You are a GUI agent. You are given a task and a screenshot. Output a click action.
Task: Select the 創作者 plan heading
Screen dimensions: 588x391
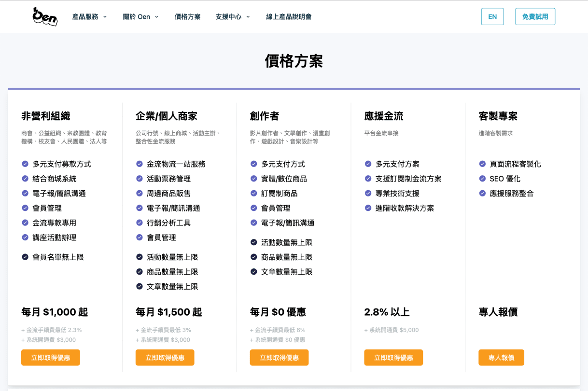click(x=265, y=116)
